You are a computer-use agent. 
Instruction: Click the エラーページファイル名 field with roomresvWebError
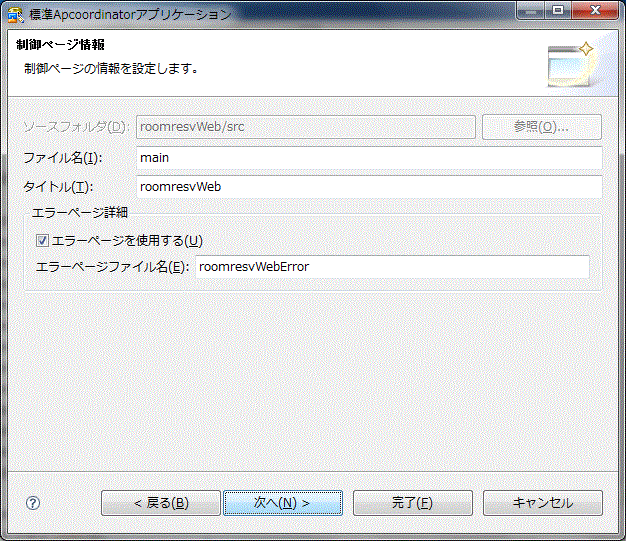(392, 267)
